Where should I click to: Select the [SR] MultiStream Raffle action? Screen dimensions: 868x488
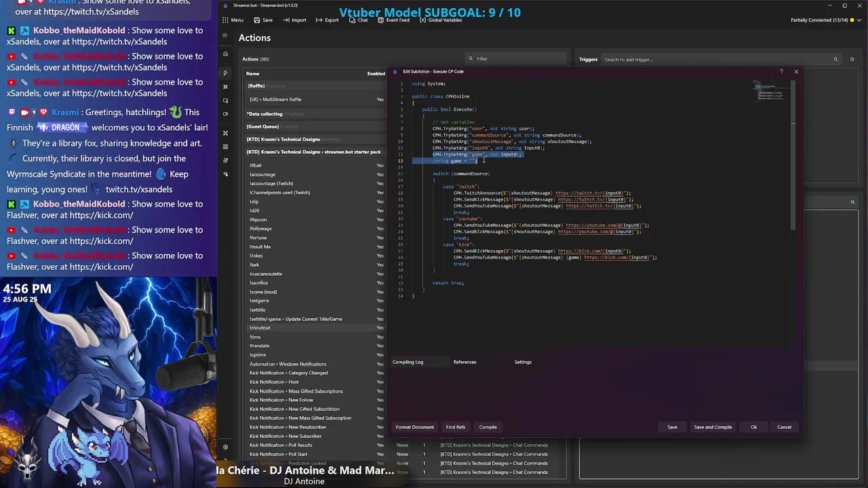pos(315,100)
